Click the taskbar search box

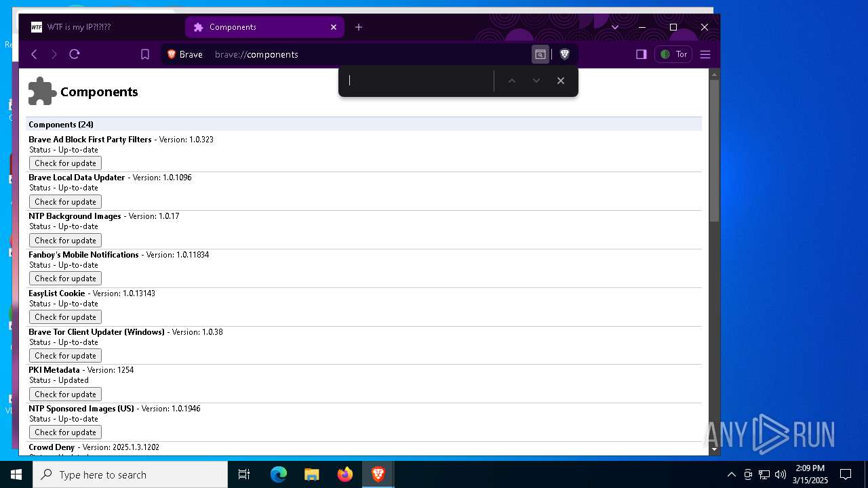coord(130,474)
